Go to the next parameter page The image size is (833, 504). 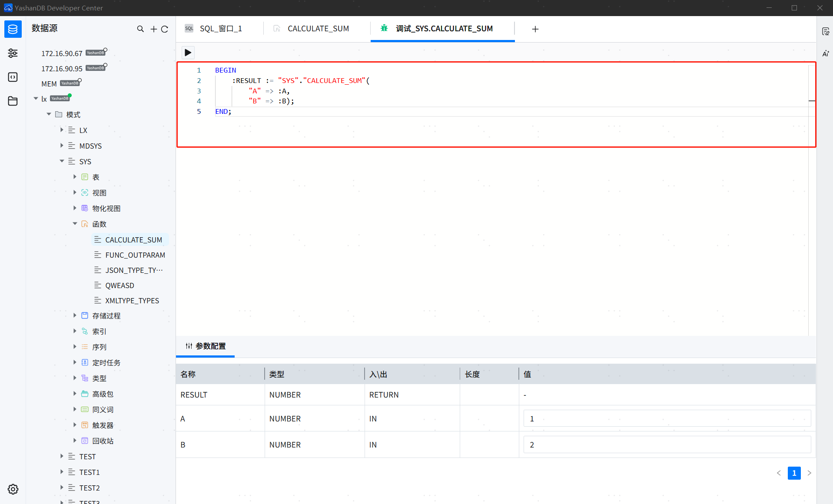tap(809, 473)
